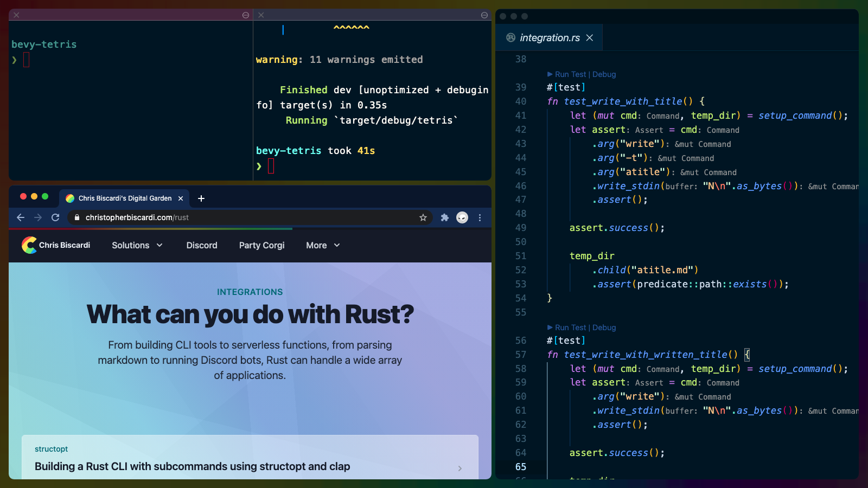Click the structopt tag label
The height and width of the screenshot is (488, 868).
[51, 449]
